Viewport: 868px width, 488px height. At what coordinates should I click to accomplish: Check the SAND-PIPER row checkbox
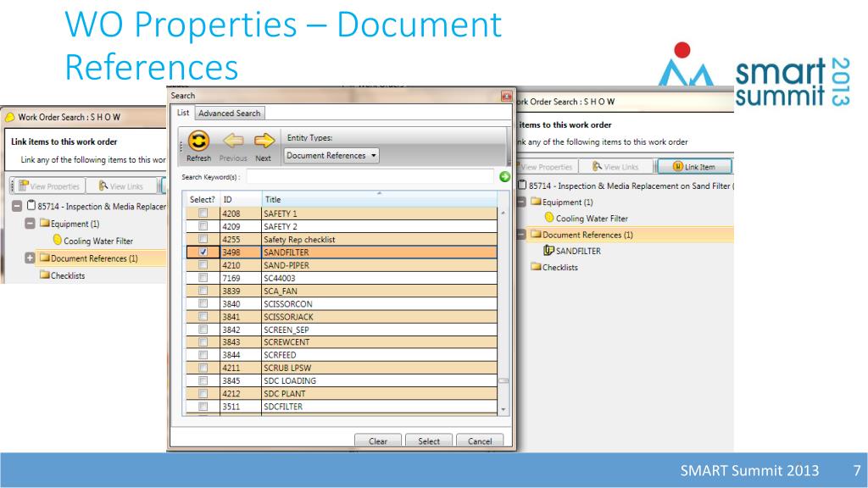[203, 264]
